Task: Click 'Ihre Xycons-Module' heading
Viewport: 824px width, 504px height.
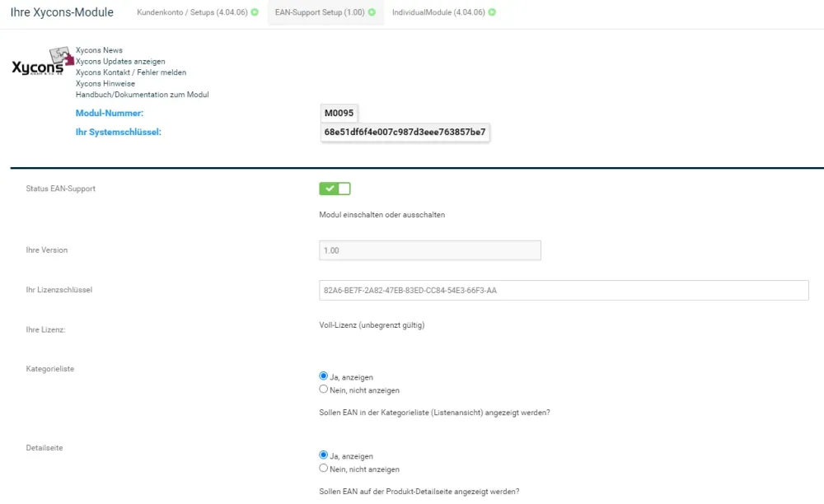Action: tap(62, 12)
